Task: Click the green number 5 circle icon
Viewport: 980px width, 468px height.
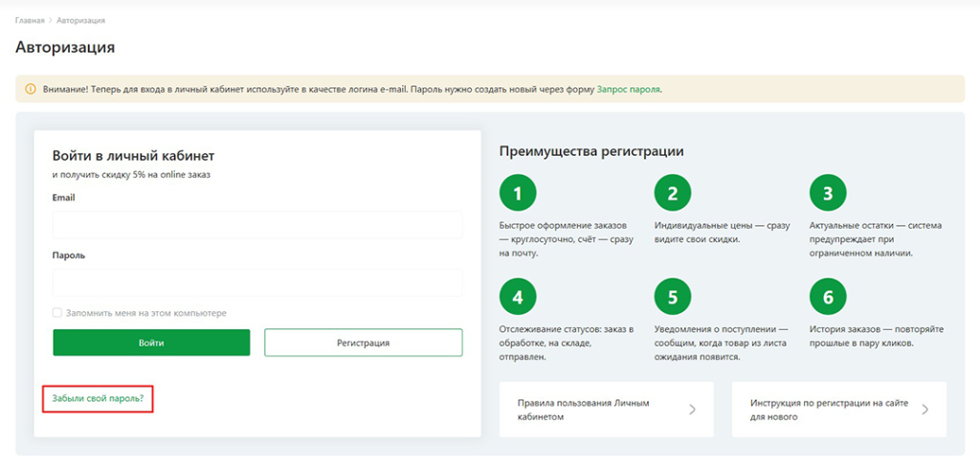Action: coord(673,297)
